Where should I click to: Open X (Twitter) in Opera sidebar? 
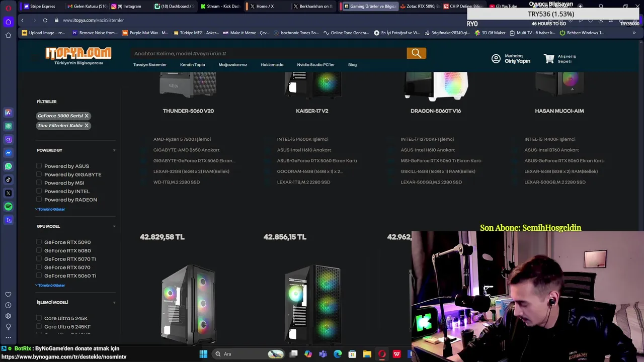8,193
